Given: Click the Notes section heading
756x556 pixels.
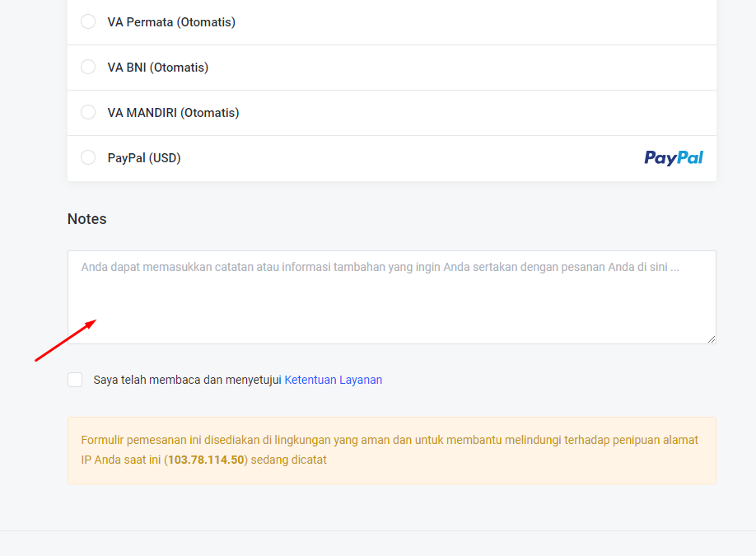Looking at the screenshot, I should (x=87, y=219).
